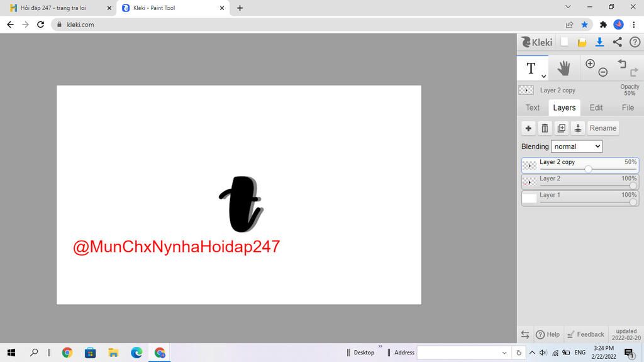The height and width of the screenshot is (362, 644).
Task: Expand the tool chooser arrow under Text tool
Action: tap(543, 76)
